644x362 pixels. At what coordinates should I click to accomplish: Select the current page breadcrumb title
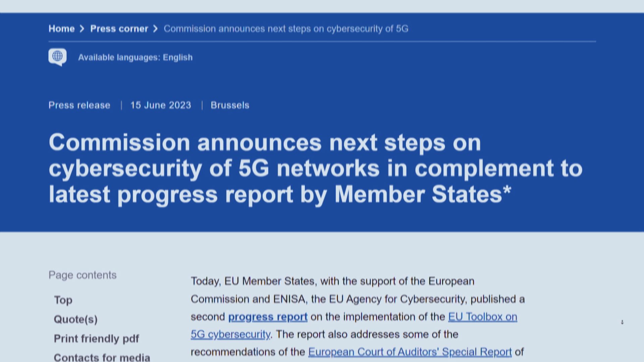tap(286, 29)
